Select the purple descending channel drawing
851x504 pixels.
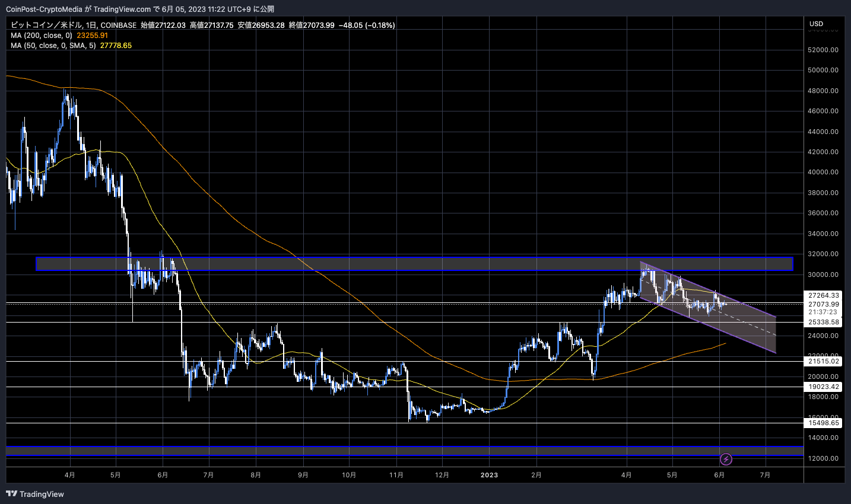pyautogui.click(x=707, y=307)
